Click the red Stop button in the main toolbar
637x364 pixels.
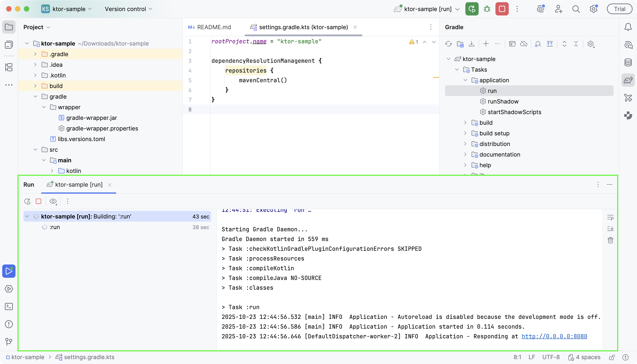[502, 9]
